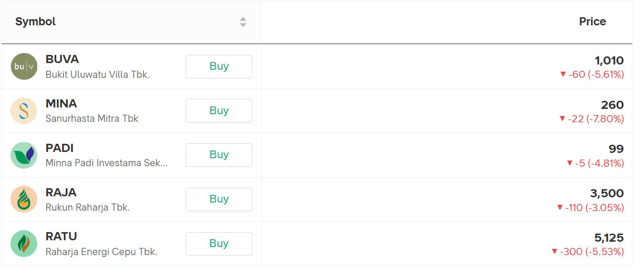The image size is (644, 278).
Task: Open RAJA ticker symbol link
Action: (61, 192)
